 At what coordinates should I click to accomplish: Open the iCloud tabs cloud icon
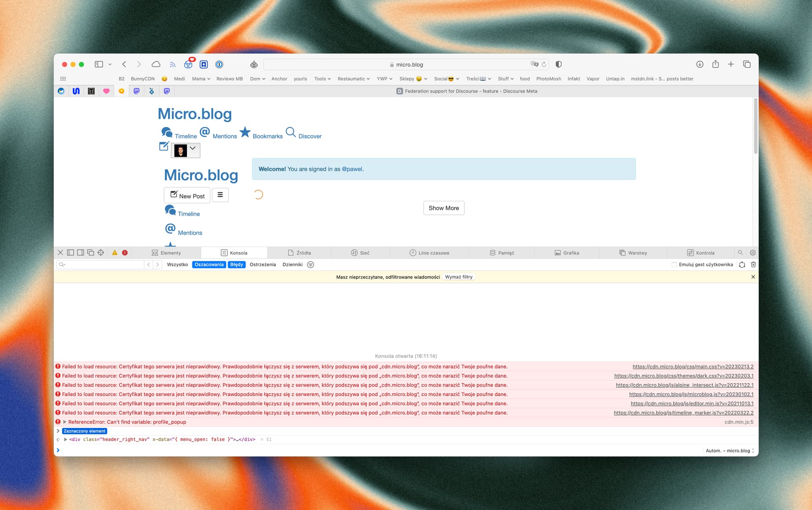(x=156, y=64)
